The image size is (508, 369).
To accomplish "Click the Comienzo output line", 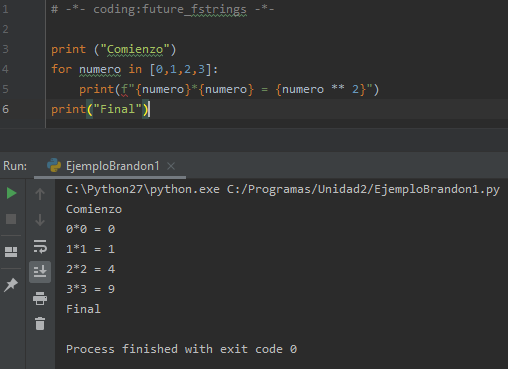I will [x=94, y=209].
